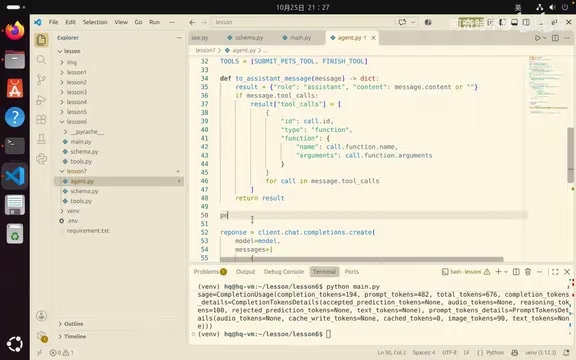The height and width of the screenshot is (360, 576).
Task: Maximize the terminal panel size
Action: pyautogui.click(x=555, y=272)
